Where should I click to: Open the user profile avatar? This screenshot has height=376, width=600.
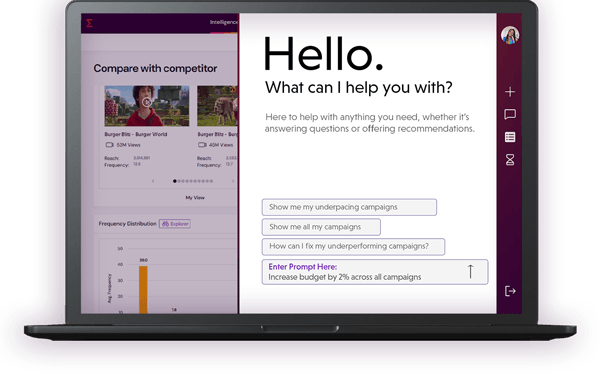510,35
